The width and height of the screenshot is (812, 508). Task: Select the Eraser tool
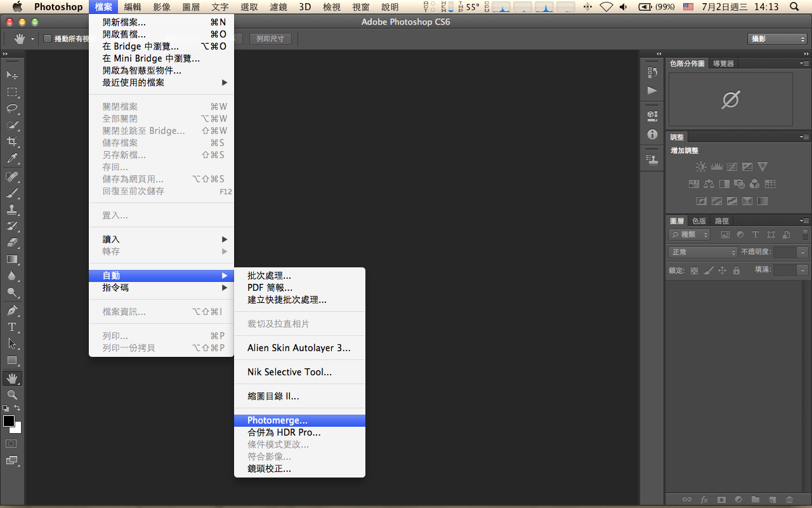[12, 242]
